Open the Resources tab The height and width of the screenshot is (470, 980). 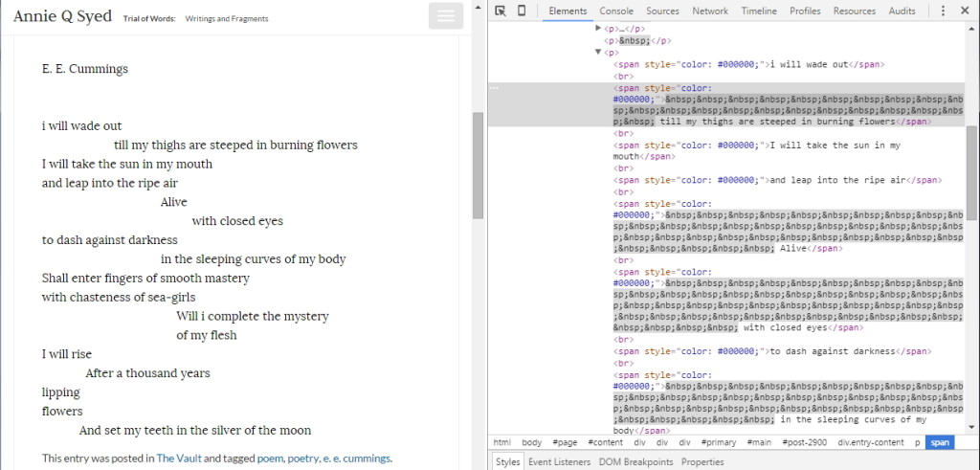point(855,11)
